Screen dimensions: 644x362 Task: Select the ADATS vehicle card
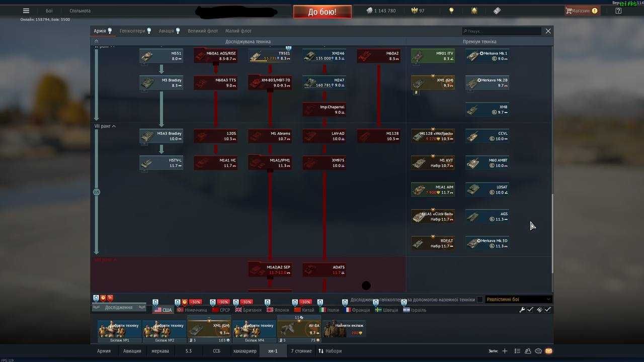click(324, 270)
